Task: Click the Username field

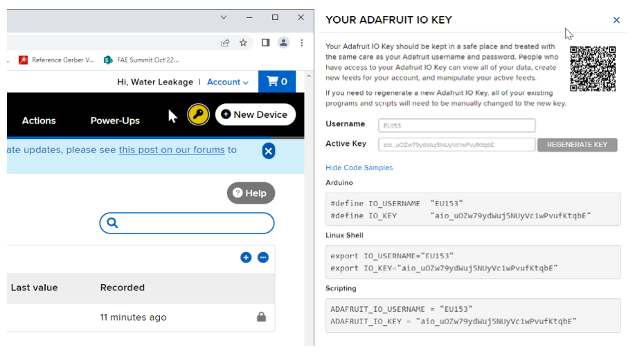Action: pos(457,125)
